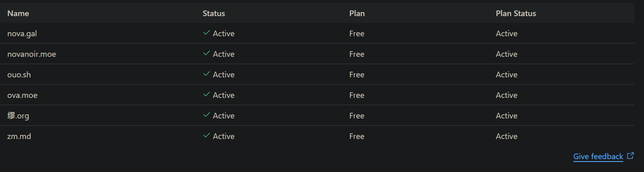Click the Free plan cell for nova.gal
644x172 pixels.
[357, 34]
